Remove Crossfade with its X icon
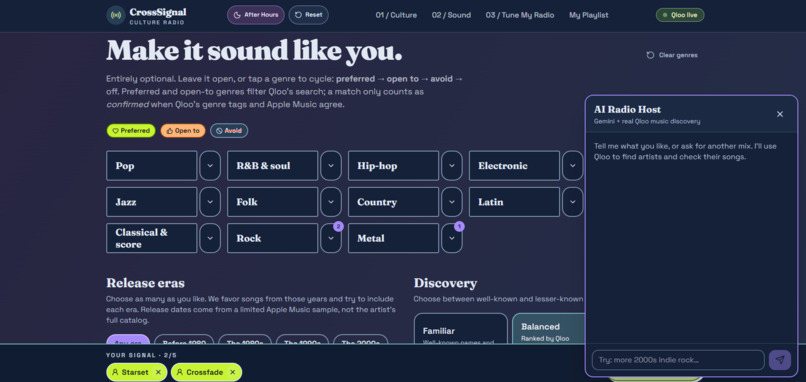Screen dimensions: 806x382 click(x=232, y=372)
